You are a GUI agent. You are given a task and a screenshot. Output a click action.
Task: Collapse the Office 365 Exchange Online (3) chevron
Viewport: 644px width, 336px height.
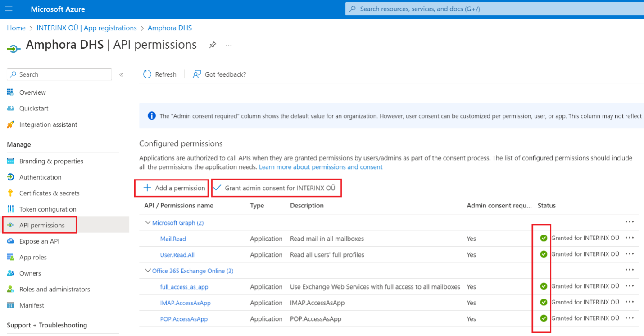pos(147,271)
